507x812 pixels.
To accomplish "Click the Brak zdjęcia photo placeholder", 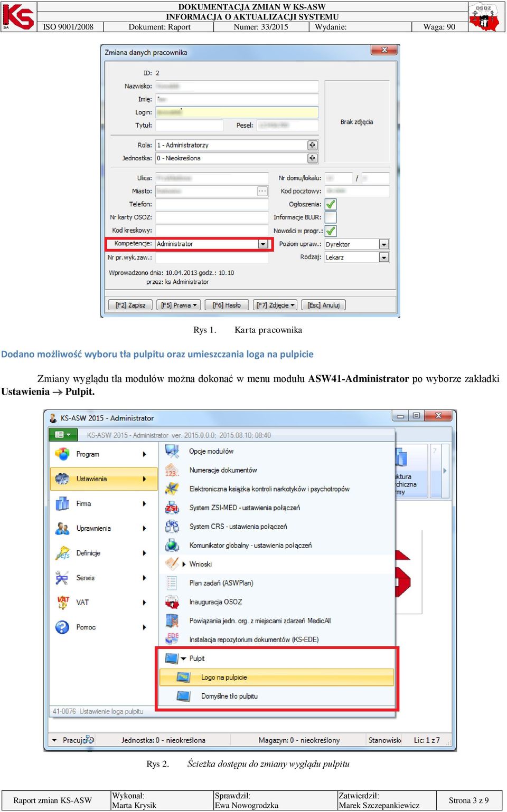I will pyautogui.click(x=357, y=121).
